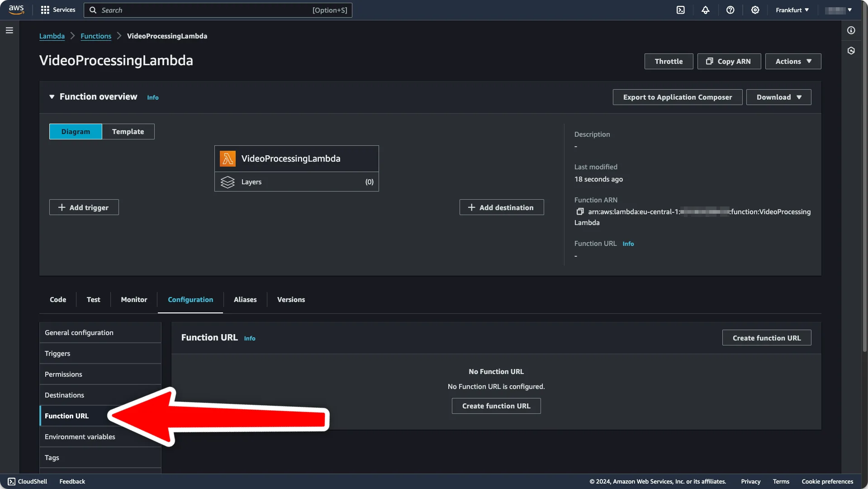
Task: Open the info panel icon on the right edge
Action: [x=851, y=30]
